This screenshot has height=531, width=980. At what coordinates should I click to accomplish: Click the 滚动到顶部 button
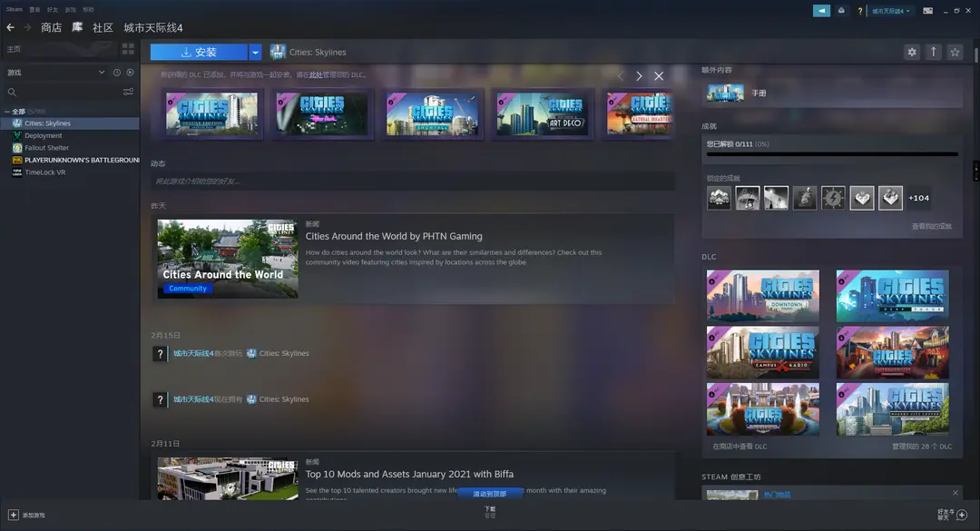coord(490,494)
